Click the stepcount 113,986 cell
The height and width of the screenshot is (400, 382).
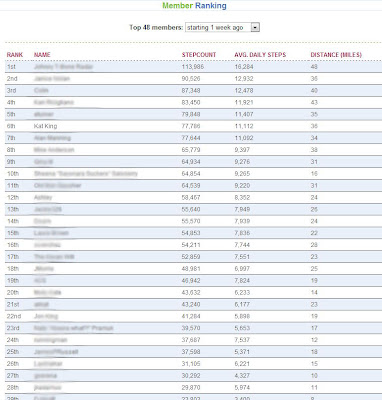[x=193, y=67]
